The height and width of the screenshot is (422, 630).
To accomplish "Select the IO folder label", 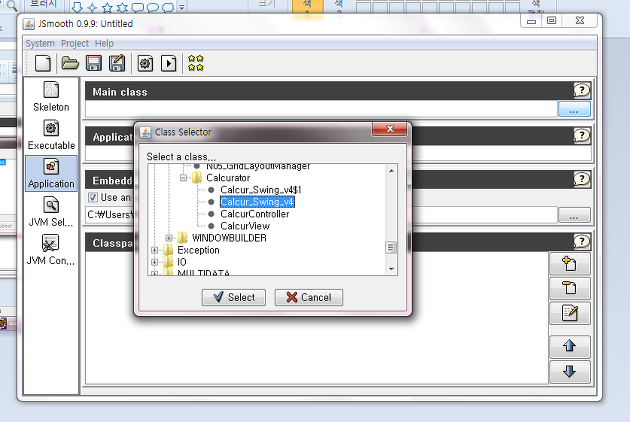I will click(x=182, y=262).
